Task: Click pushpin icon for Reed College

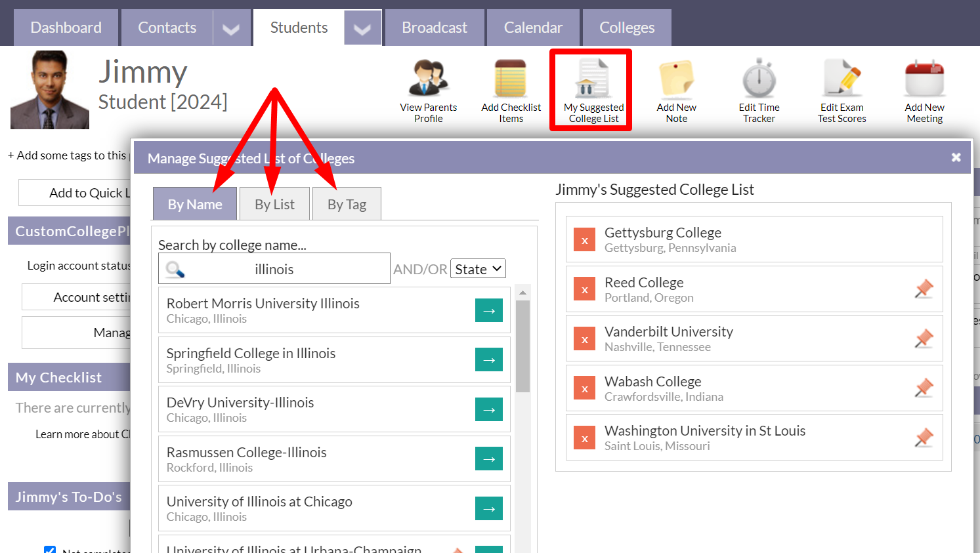Action: point(924,289)
